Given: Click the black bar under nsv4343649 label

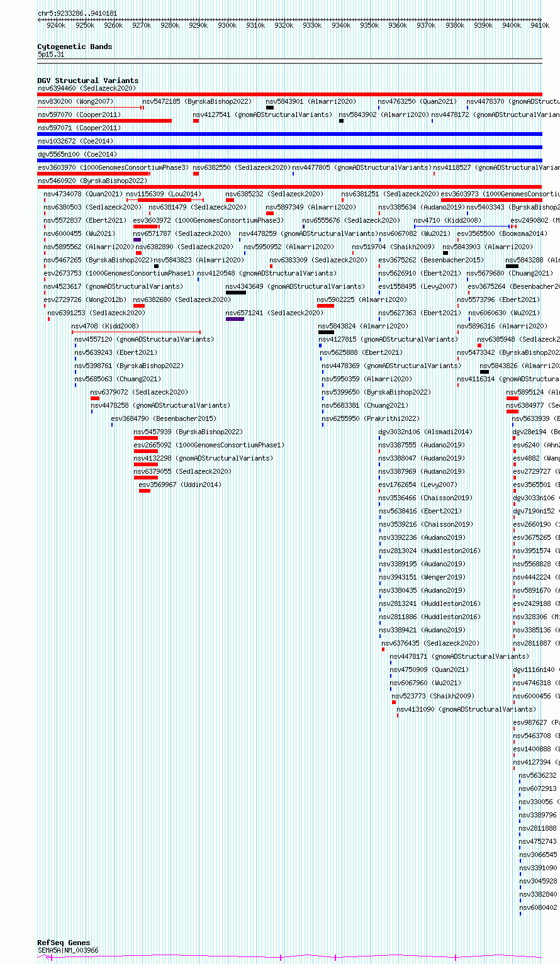Looking at the screenshot, I should (236, 293).
